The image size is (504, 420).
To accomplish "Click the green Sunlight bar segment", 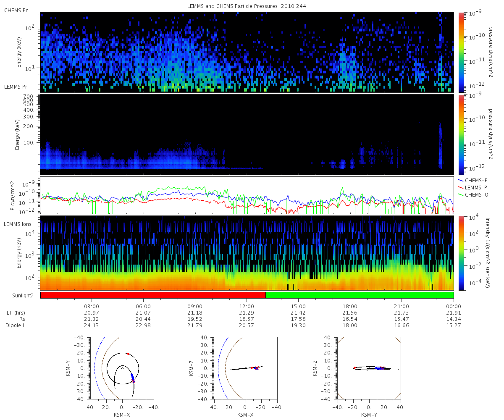I will click(360, 295).
